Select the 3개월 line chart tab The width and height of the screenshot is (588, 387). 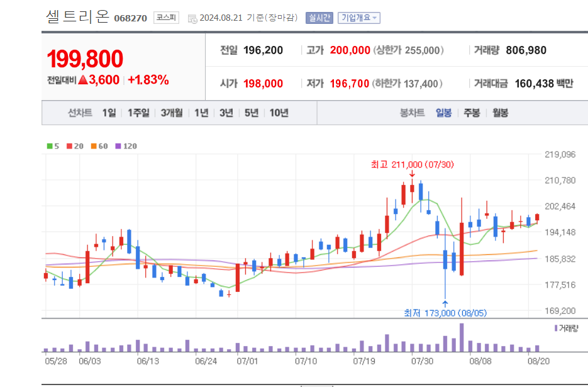[172, 113]
